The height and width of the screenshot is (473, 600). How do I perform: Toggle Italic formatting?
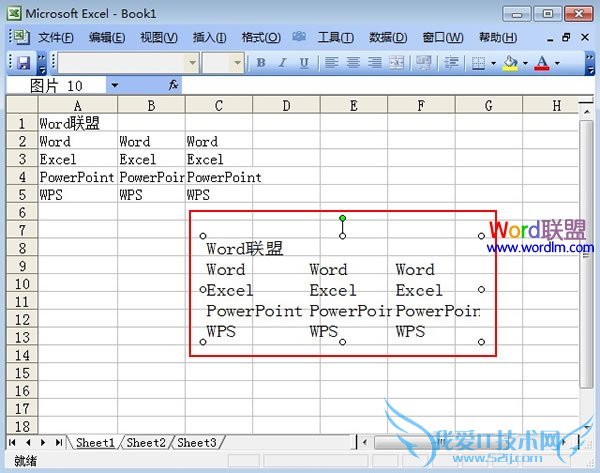pyautogui.click(x=282, y=62)
